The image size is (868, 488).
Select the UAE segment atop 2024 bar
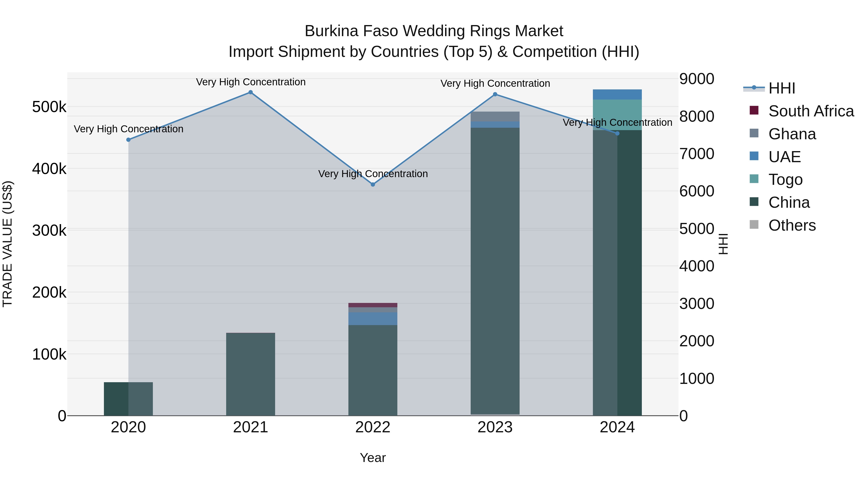click(x=617, y=95)
